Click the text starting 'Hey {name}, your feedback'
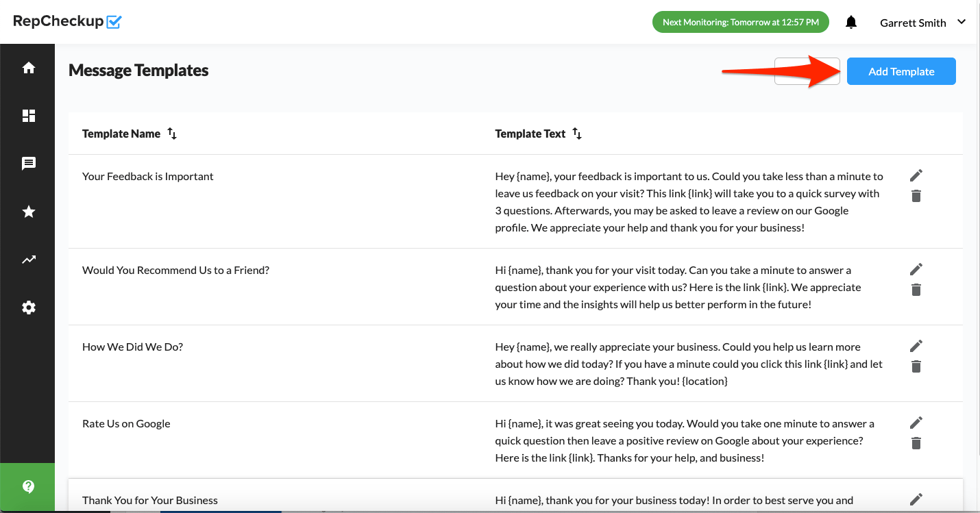Image resolution: width=980 pixels, height=513 pixels. tap(689, 202)
